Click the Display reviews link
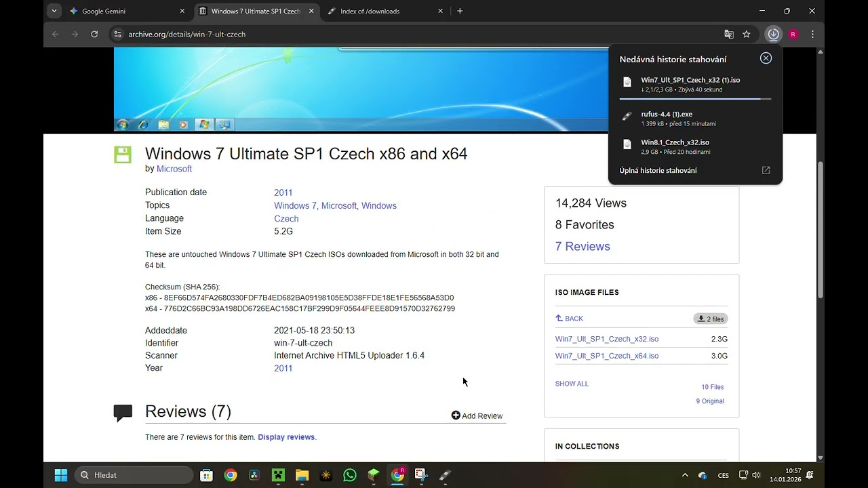 coord(286,437)
